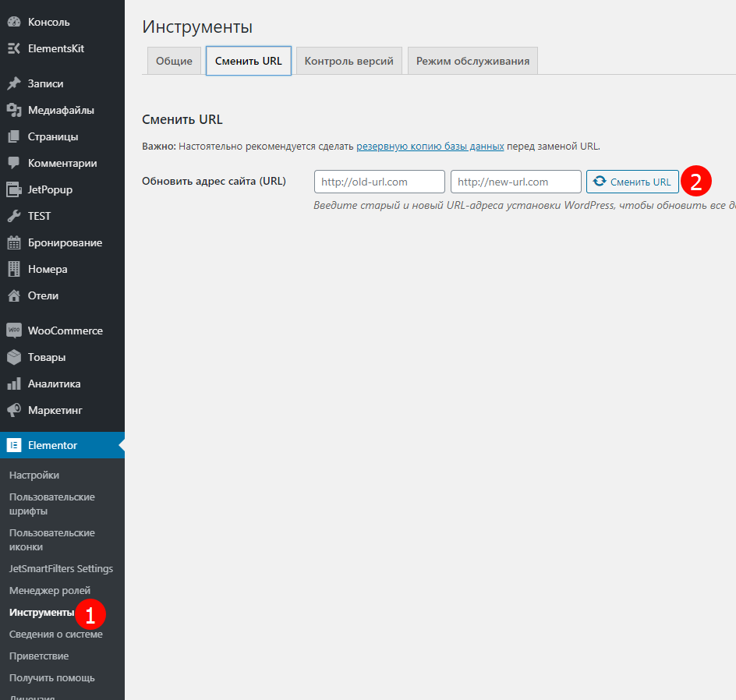Viewport: 736px width, 700px height.
Task: Select the Elementor logo icon in sidebar
Action: click(x=14, y=445)
